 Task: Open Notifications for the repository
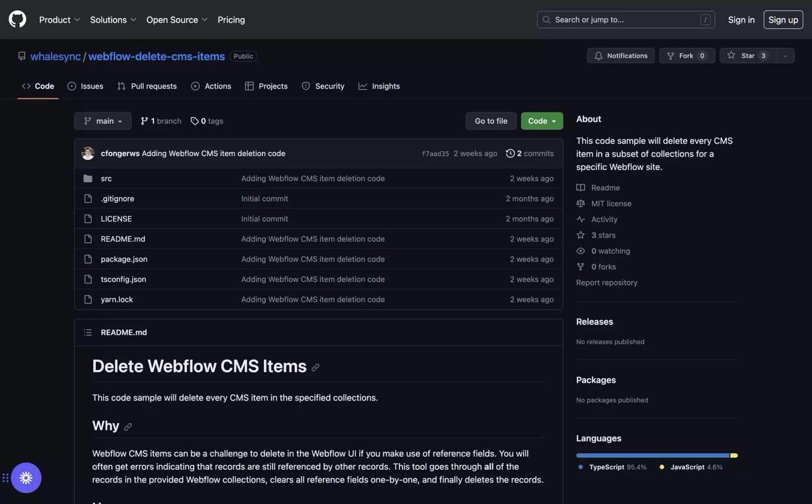click(x=621, y=56)
